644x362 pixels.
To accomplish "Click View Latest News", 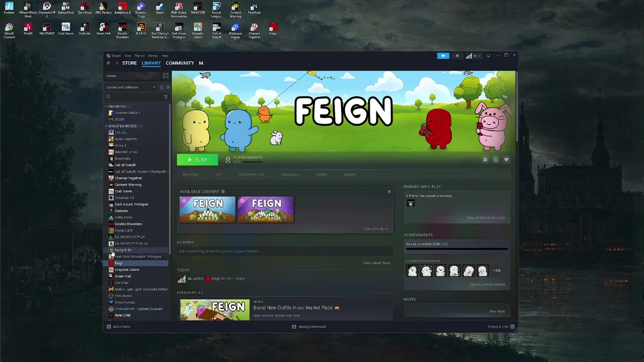I will pos(377,263).
